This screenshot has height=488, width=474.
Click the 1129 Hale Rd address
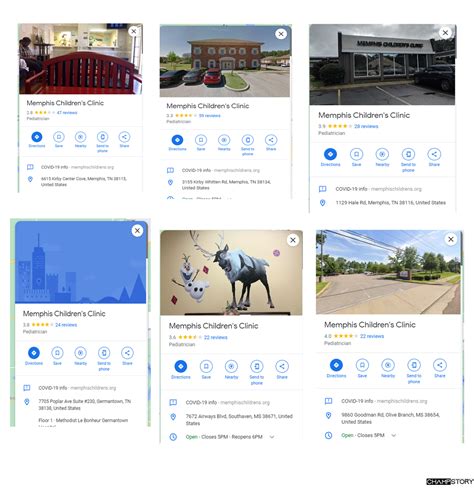click(x=391, y=203)
